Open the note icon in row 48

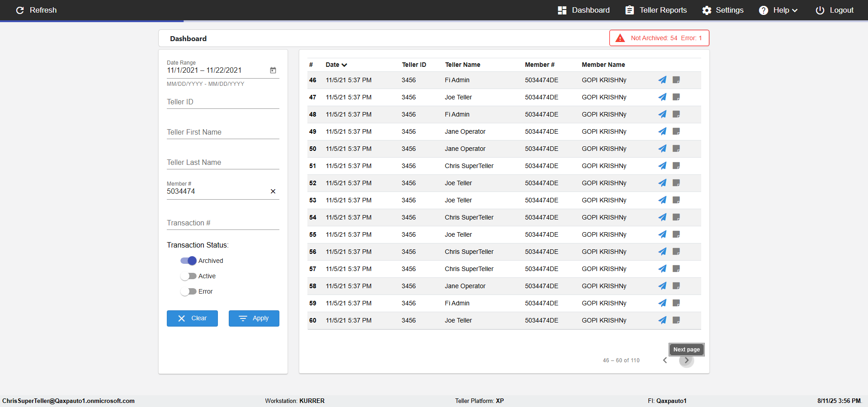676,114
